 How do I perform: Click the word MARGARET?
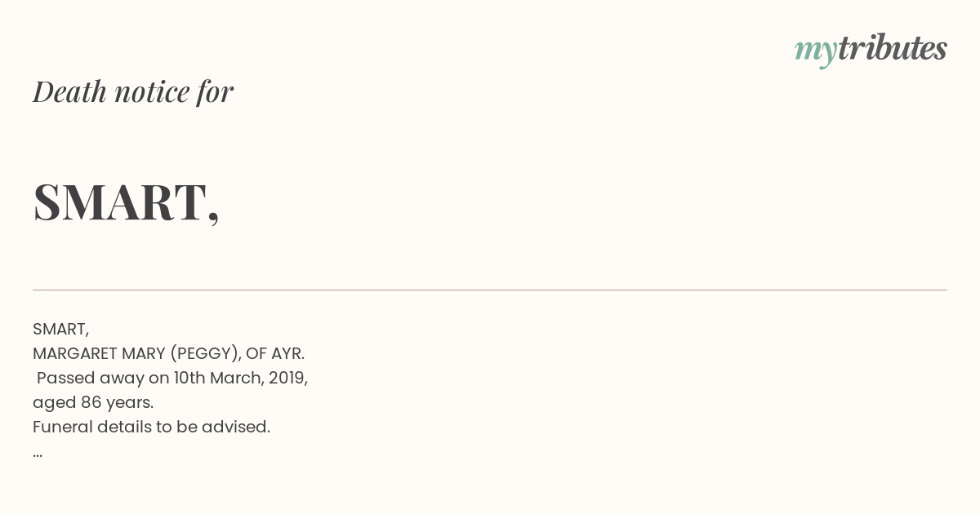[x=75, y=354]
